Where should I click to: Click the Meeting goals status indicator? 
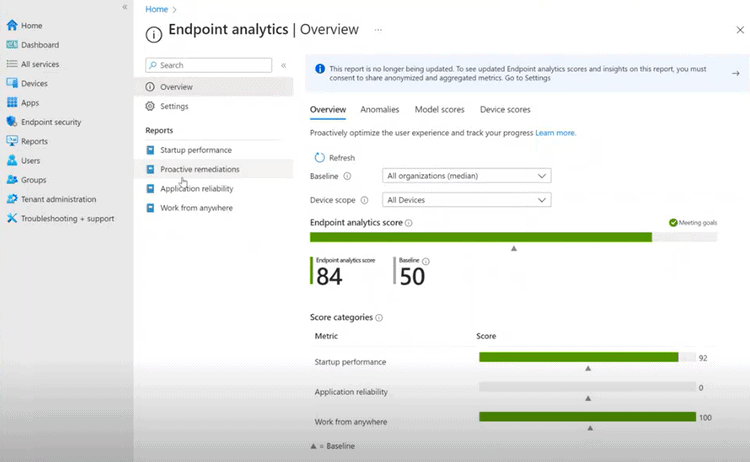(693, 222)
